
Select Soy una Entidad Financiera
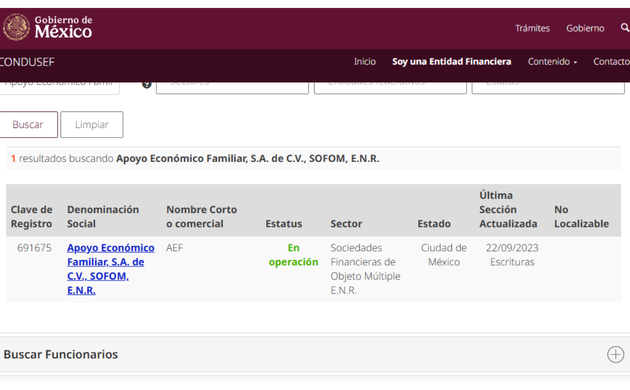click(452, 61)
